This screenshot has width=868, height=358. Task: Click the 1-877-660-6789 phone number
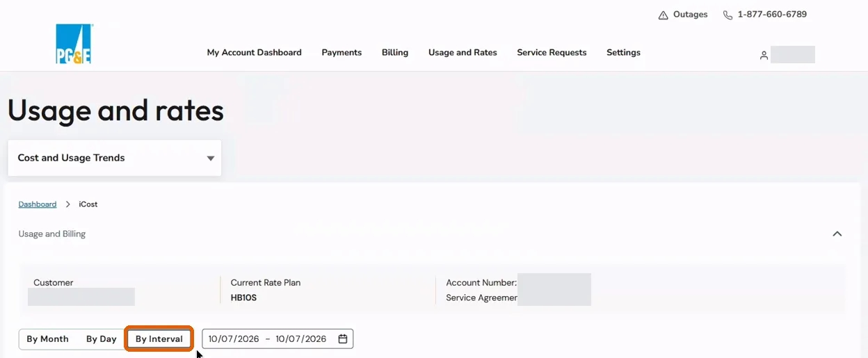pyautogui.click(x=772, y=15)
